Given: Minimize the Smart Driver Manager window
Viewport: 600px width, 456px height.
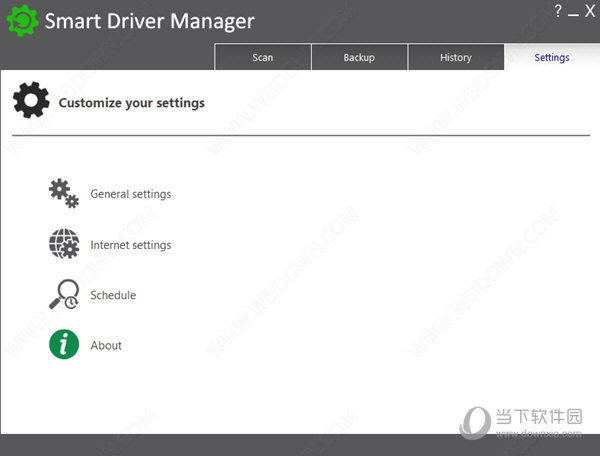Looking at the screenshot, I should [573, 15].
